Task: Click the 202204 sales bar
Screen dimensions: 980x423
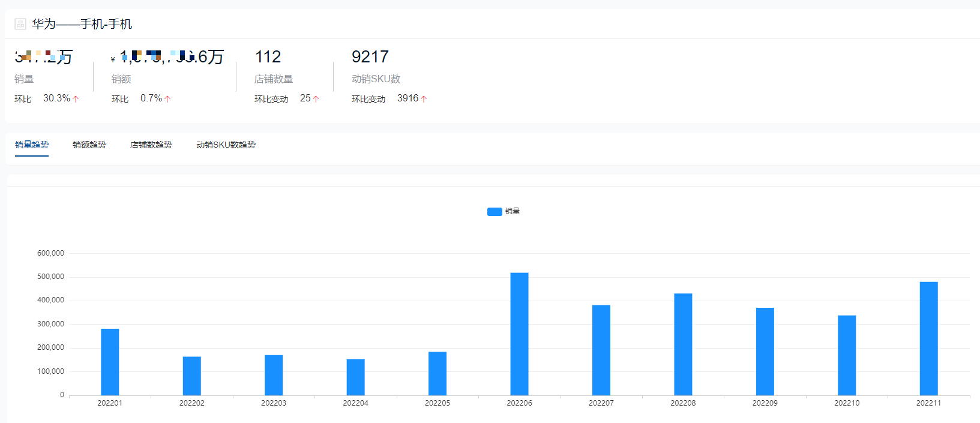Action: 355,377
